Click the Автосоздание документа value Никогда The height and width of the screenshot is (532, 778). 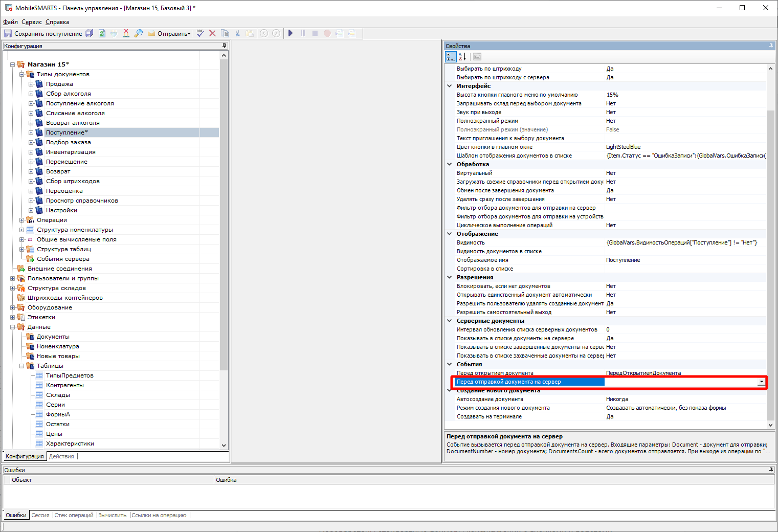(x=617, y=399)
